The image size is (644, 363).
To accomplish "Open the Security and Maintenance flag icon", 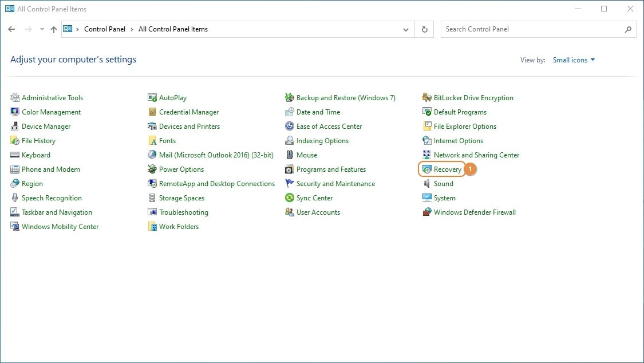I will click(290, 184).
